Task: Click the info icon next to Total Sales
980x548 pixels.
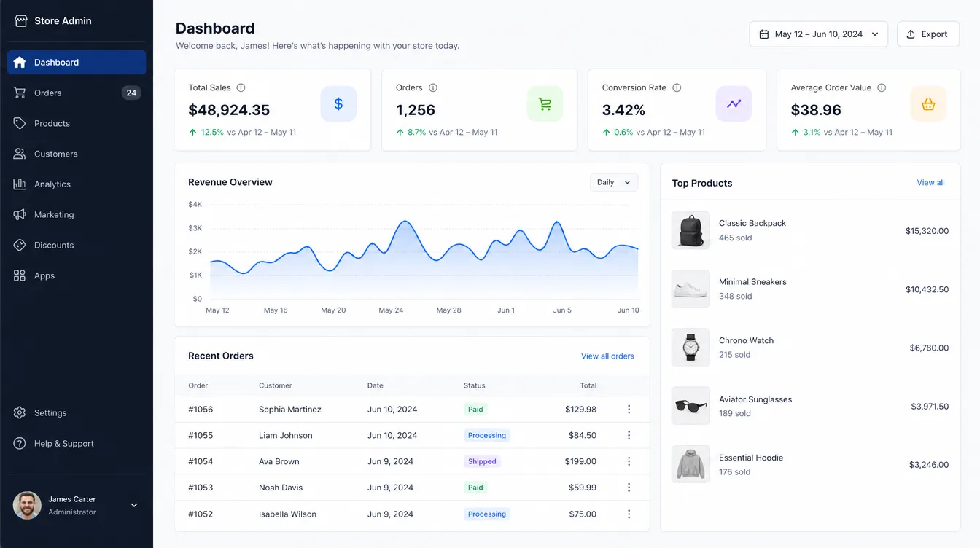Action: coord(241,87)
